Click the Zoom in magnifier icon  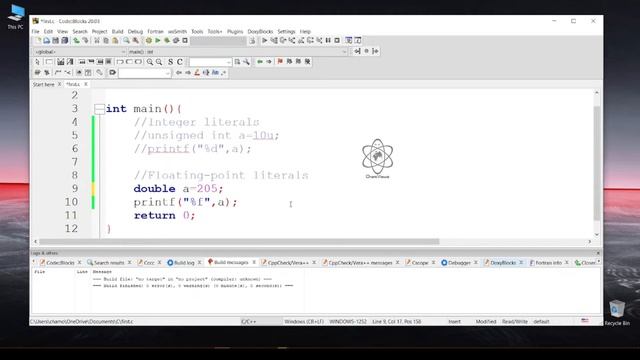[150, 62]
